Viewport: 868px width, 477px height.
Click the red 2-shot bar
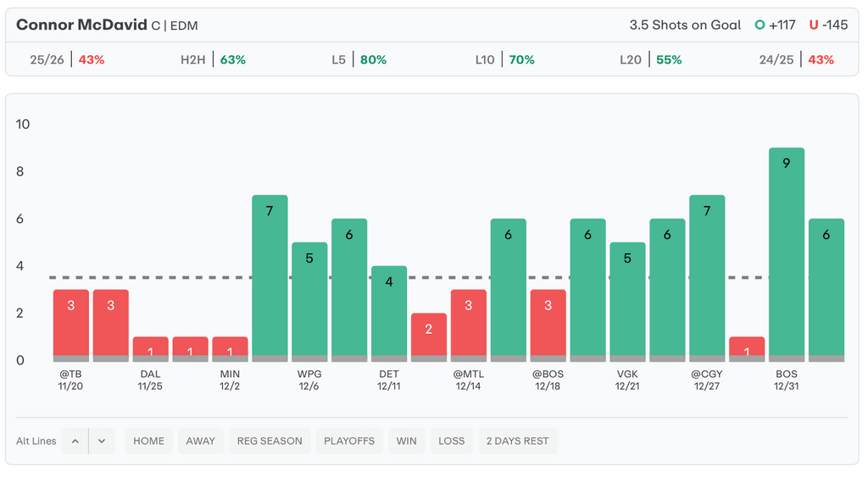tap(429, 336)
